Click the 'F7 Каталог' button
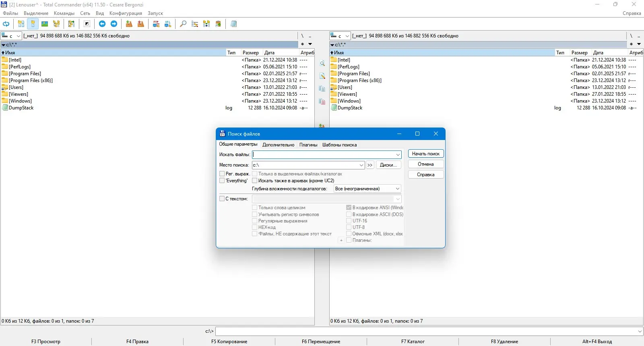The width and height of the screenshot is (644, 346). [x=413, y=342]
